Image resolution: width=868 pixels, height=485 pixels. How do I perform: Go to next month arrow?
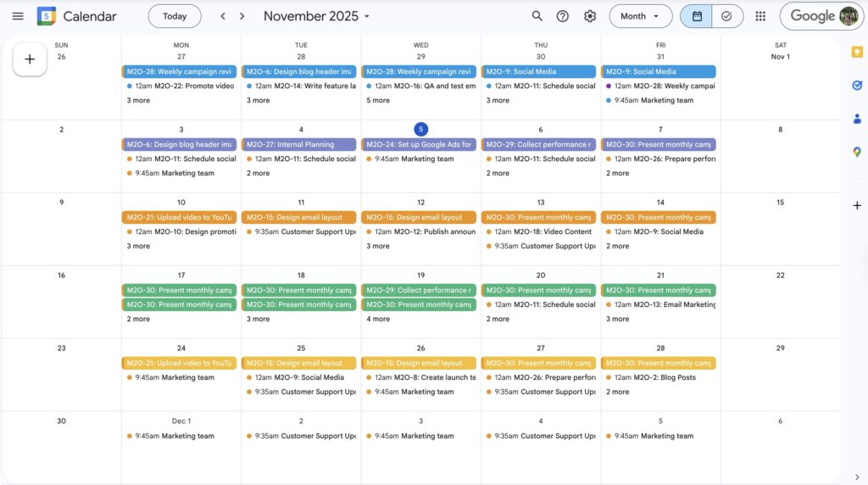click(242, 16)
